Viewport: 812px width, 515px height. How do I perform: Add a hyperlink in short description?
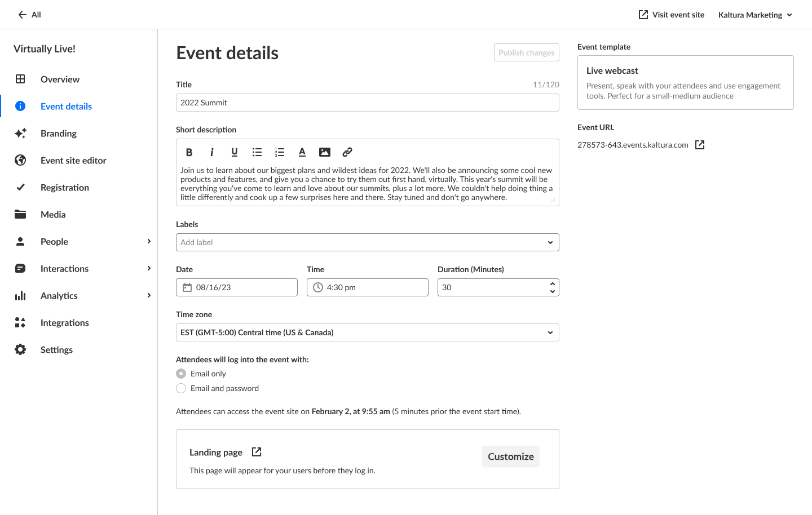click(347, 152)
